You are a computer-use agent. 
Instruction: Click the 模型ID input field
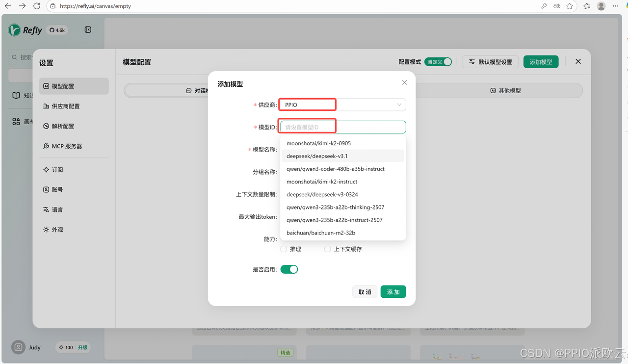[343, 127]
